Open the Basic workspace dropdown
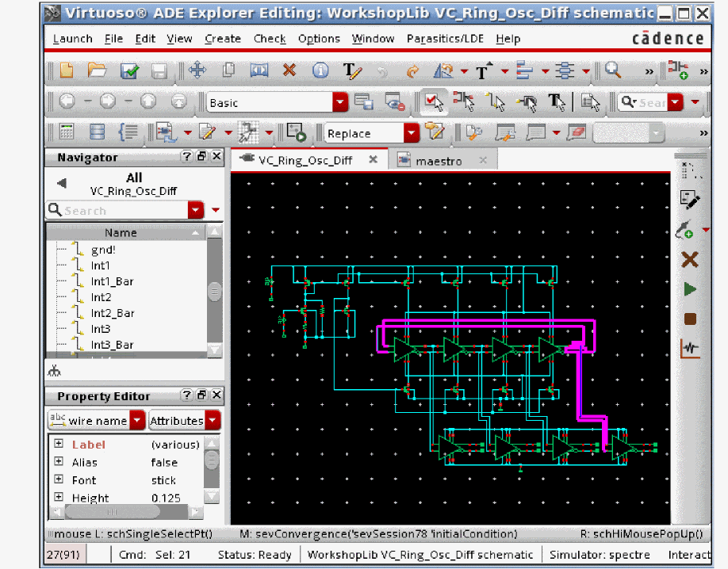The width and height of the screenshot is (728, 569). point(340,102)
